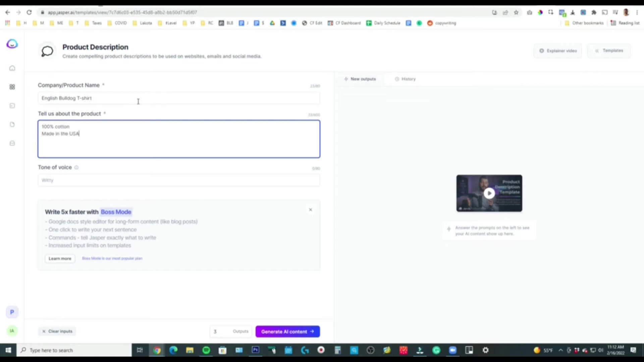
Task: Click the Outputs number field
Action: click(231, 331)
